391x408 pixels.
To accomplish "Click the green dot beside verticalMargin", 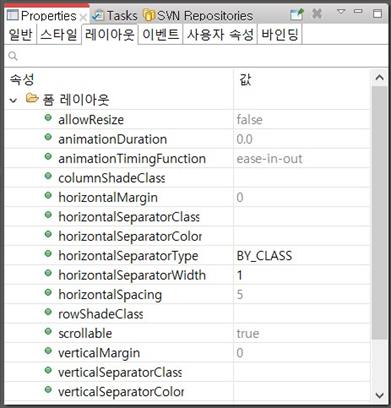I will 48,351.
